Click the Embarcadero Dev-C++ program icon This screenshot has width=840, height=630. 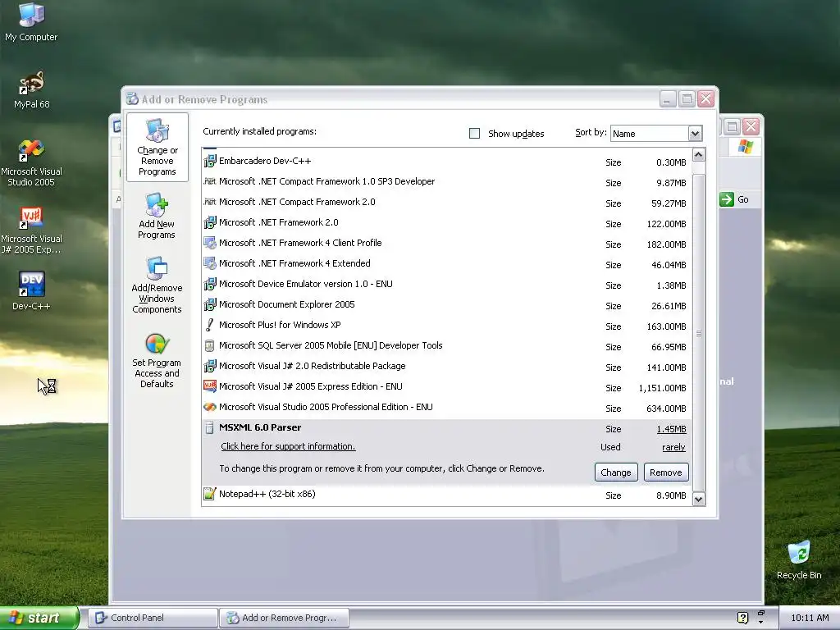(209, 162)
